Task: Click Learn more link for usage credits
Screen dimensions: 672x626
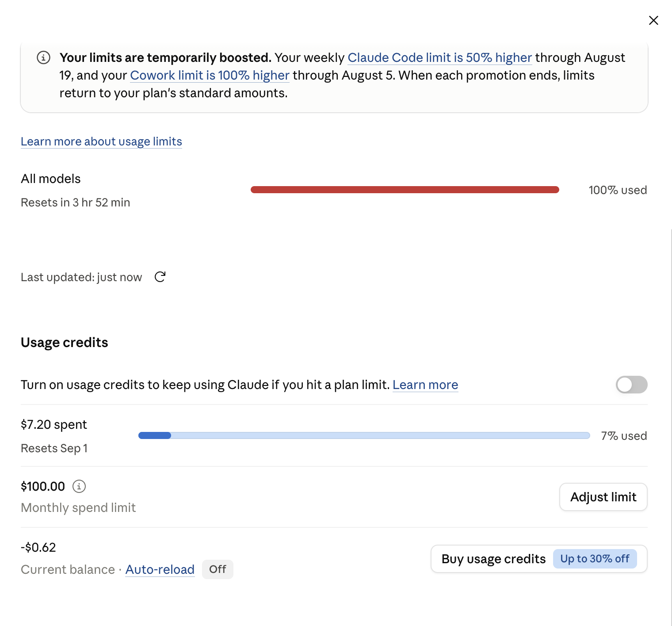Action: pos(425,385)
